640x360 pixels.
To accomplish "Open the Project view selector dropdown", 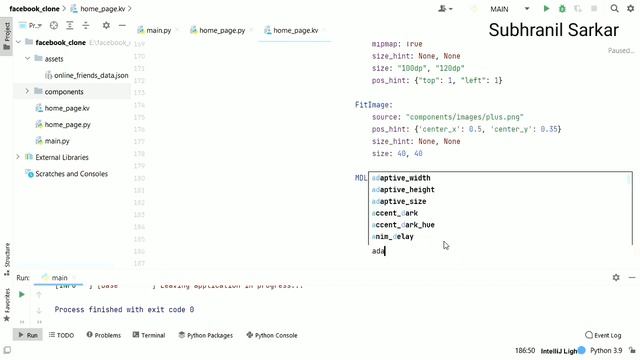I will (x=31, y=26).
